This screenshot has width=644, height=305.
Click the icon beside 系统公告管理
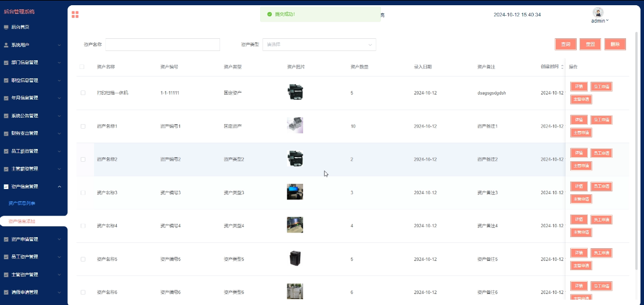click(6, 115)
